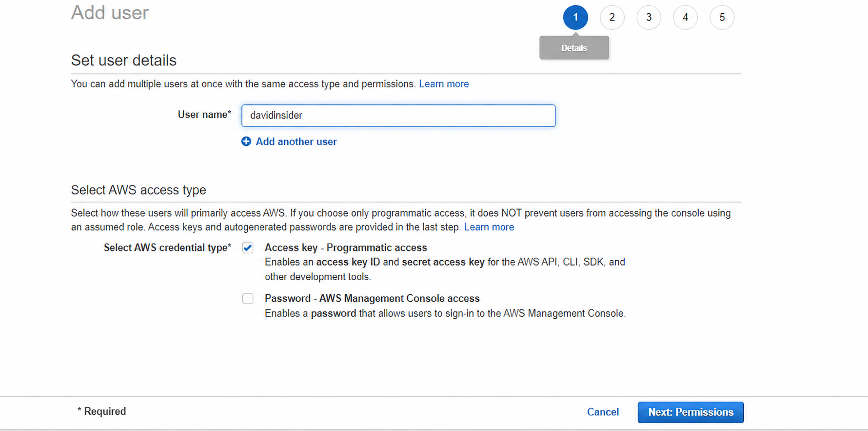This screenshot has height=431, width=868.
Task: Open Learn more about adding multiple users
Action: click(444, 84)
